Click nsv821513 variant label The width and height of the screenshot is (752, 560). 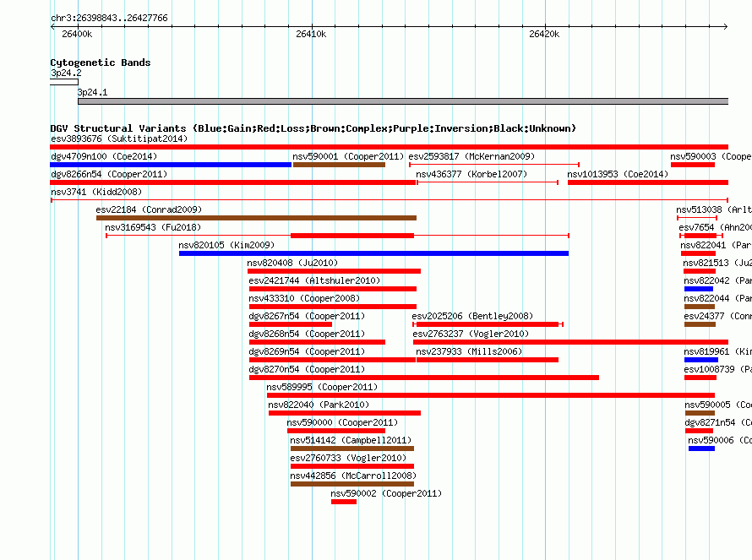pyautogui.click(x=717, y=263)
